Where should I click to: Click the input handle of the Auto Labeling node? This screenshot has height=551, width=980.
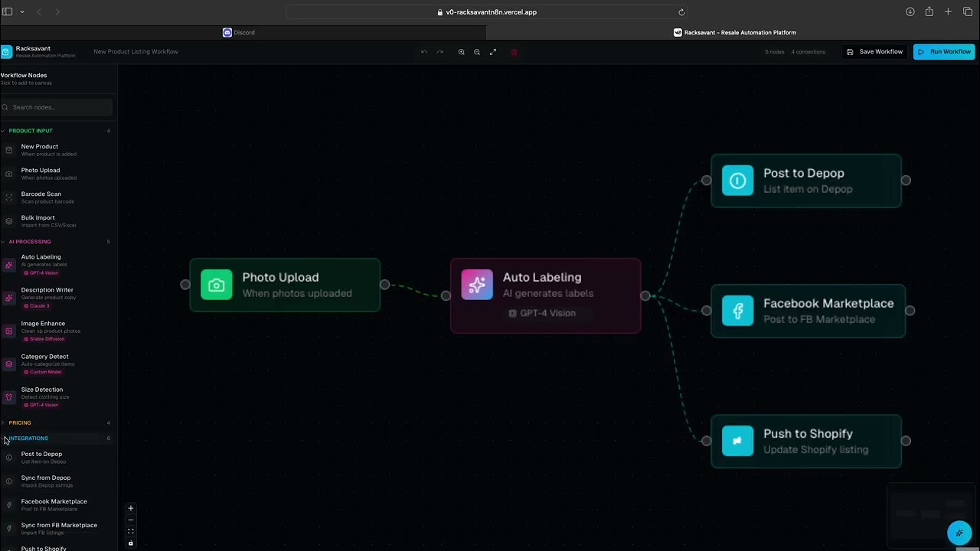point(446,295)
